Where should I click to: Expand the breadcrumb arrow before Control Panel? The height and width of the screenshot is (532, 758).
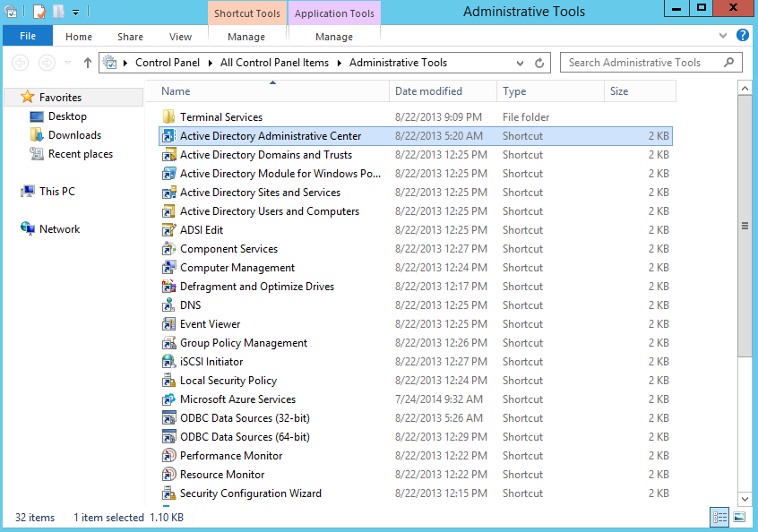coord(125,63)
